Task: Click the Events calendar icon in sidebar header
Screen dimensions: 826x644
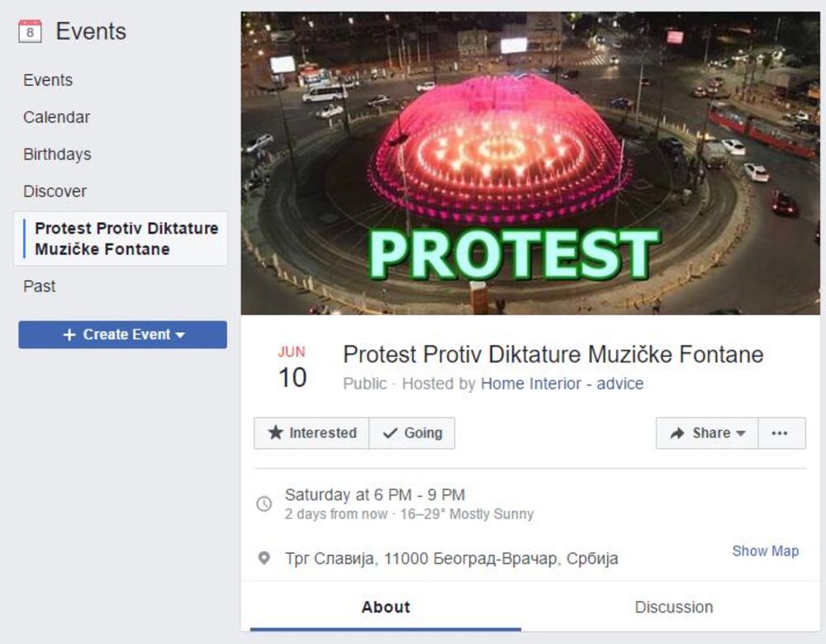Action: point(30,32)
